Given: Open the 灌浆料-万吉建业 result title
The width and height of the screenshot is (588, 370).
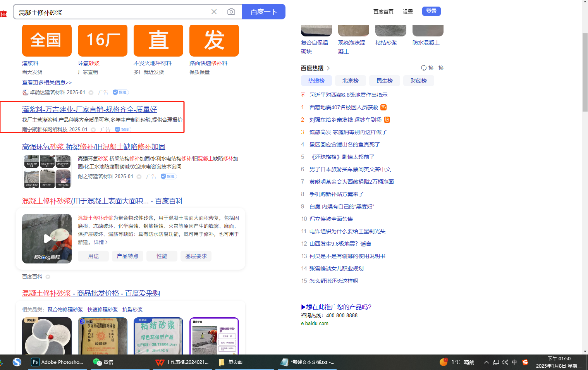Looking at the screenshot, I should coord(89,110).
